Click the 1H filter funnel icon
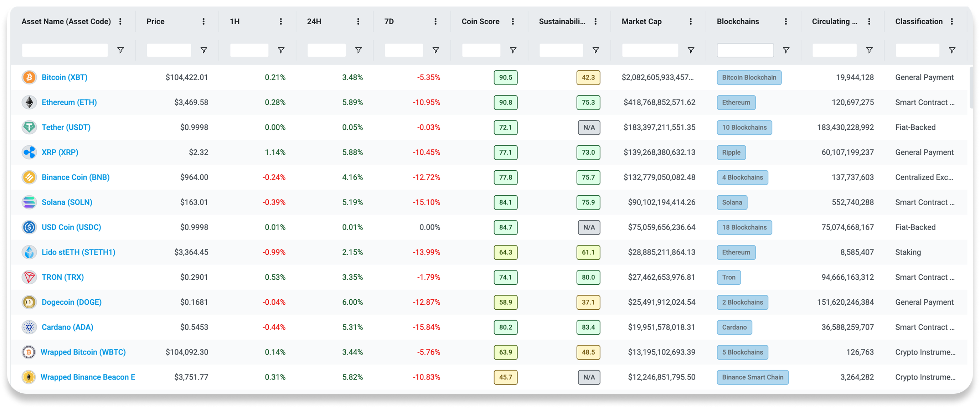980x408 pixels. 281,50
